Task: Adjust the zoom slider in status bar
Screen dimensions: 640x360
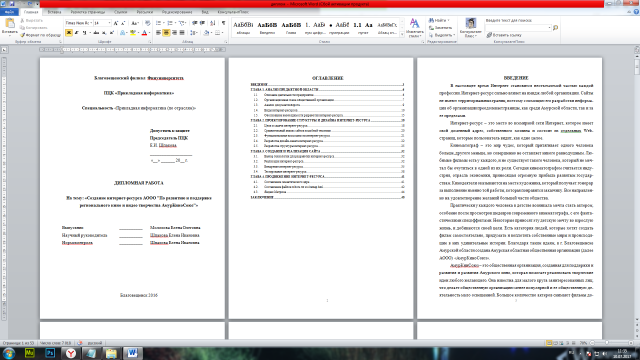Action: coord(607,343)
